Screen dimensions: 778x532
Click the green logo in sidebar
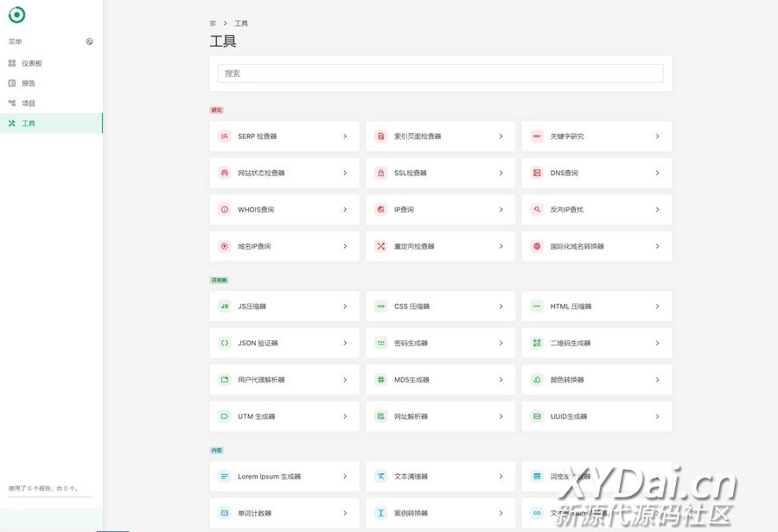16,16
